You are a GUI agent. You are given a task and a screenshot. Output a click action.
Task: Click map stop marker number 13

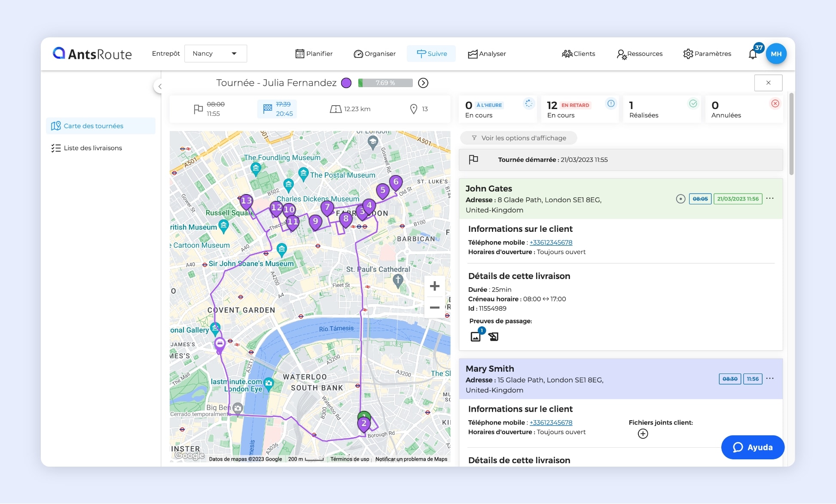[x=246, y=201]
